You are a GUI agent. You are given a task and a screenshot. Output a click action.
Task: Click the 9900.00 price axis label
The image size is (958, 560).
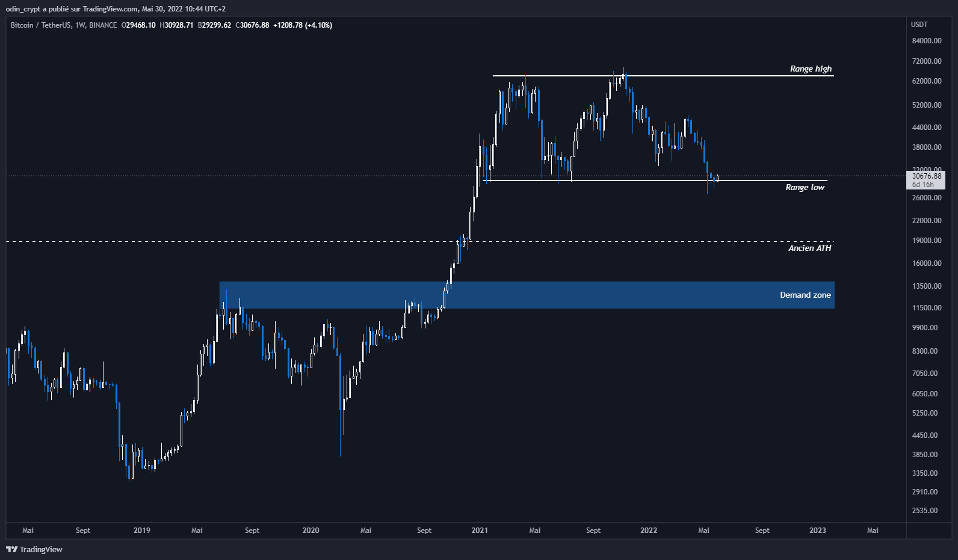[925, 328]
